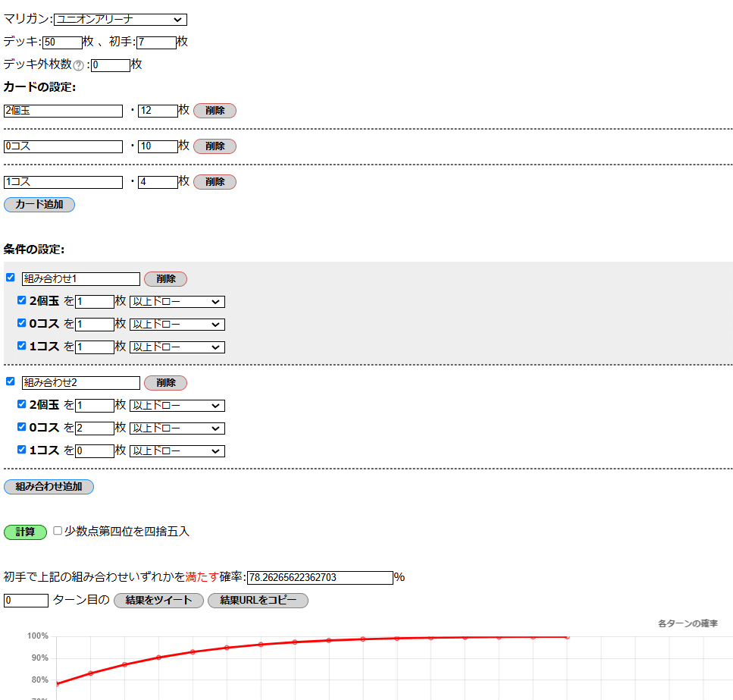Screen dimensions: 733x700
Task: Delete the 2個玉 card row
Action: point(215,111)
